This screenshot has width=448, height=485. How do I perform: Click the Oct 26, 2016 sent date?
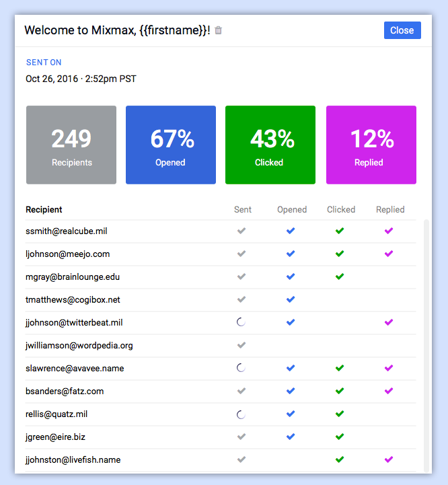click(x=81, y=79)
